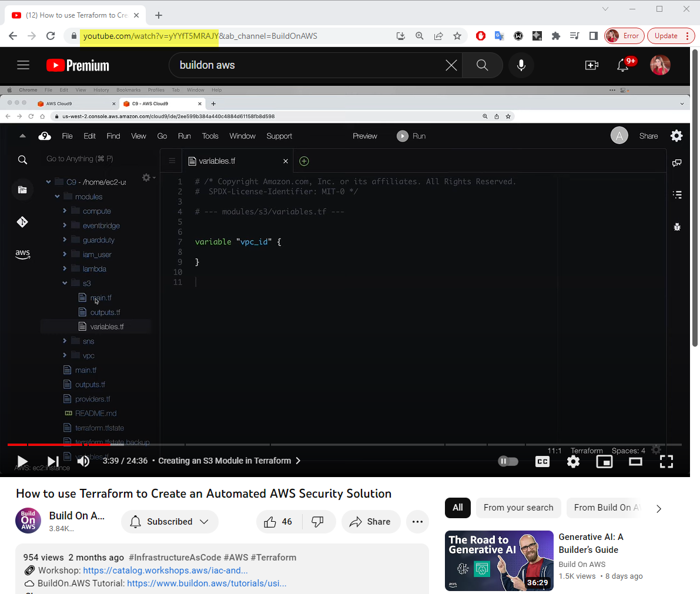Image resolution: width=700 pixels, height=594 pixels.
Task: Click the browser address bar URL
Action: (x=200, y=36)
